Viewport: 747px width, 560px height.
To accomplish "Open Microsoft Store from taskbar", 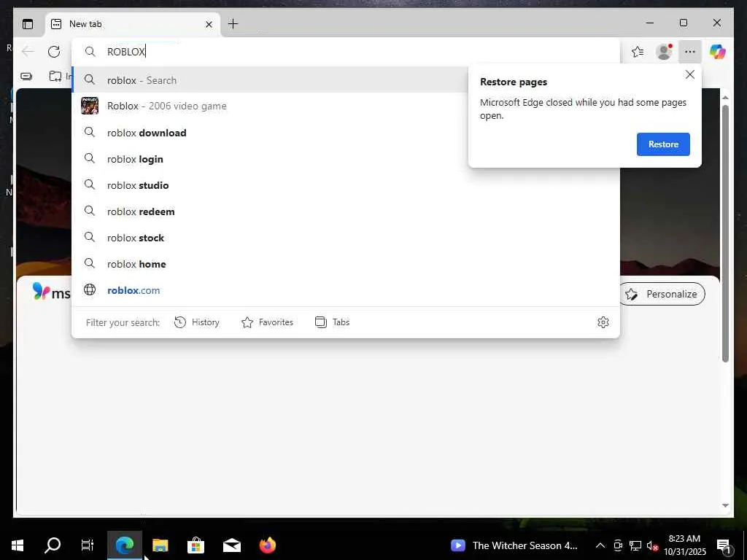I will tap(196, 545).
